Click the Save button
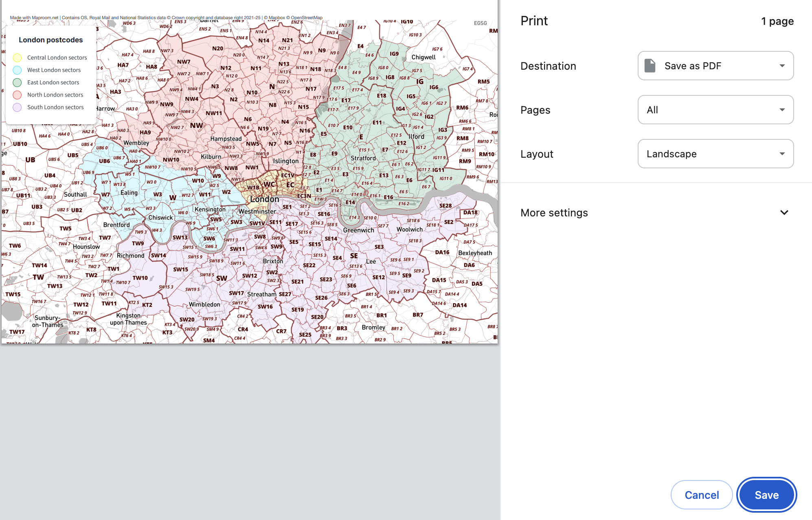The image size is (812, 520). 766,495
